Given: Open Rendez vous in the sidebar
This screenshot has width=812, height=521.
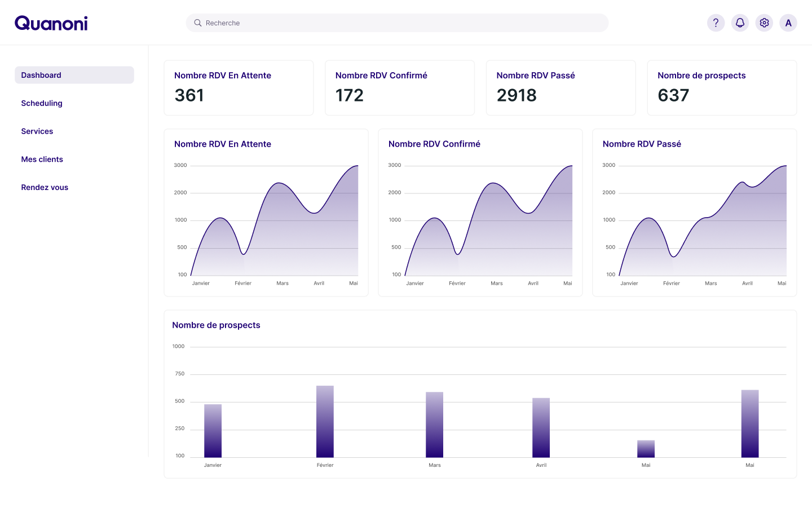Looking at the screenshot, I should (45, 188).
